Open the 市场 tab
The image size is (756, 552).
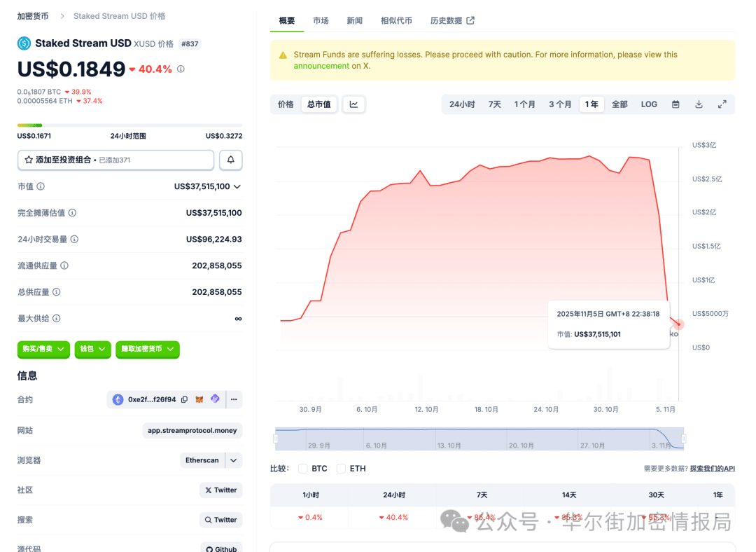pos(321,20)
